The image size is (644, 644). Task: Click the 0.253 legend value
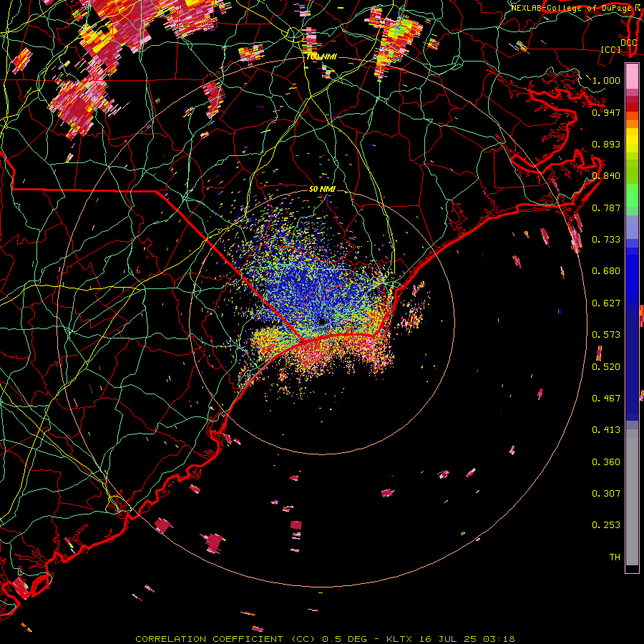point(606,525)
